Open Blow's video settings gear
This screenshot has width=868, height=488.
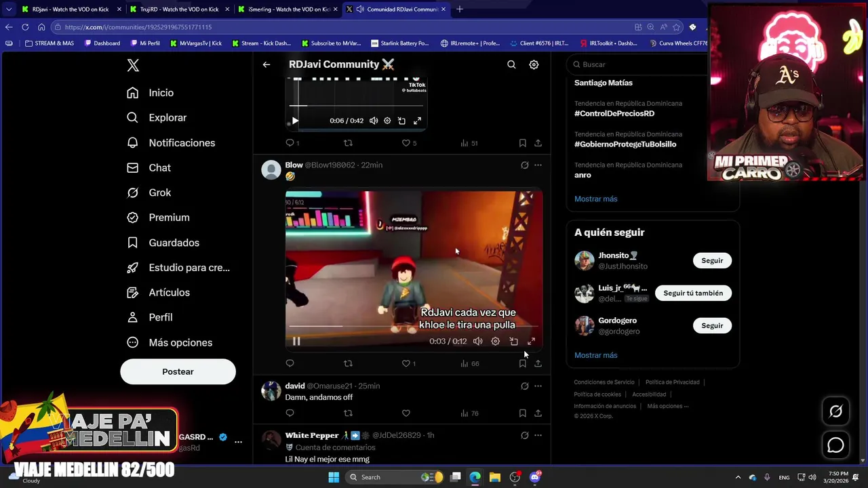pyautogui.click(x=496, y=341)
